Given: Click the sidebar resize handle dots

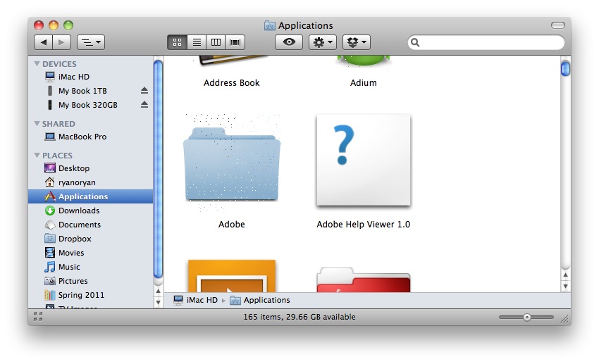Looking at the screenshot, I should (x=38, y=316).
